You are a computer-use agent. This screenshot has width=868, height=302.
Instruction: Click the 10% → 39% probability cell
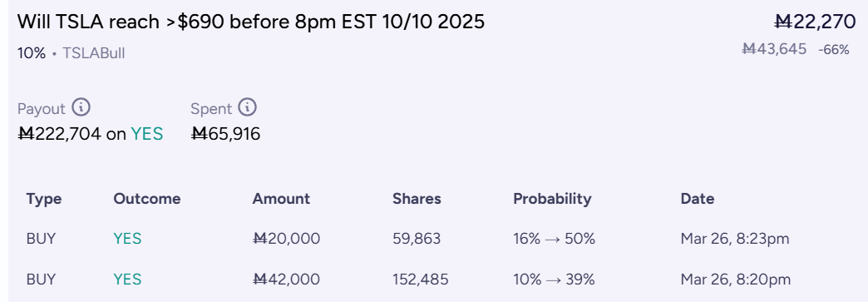click(554, 280)
